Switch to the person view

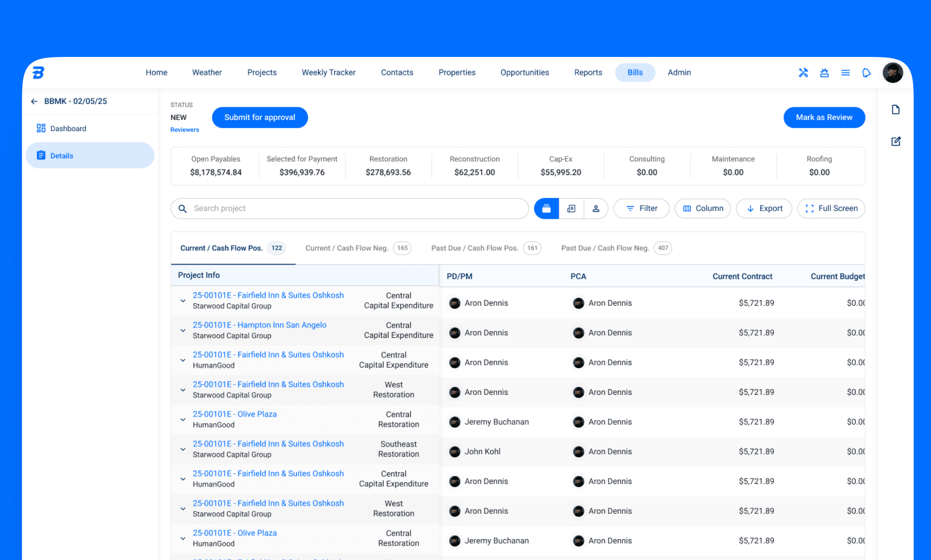coord(596,209)
